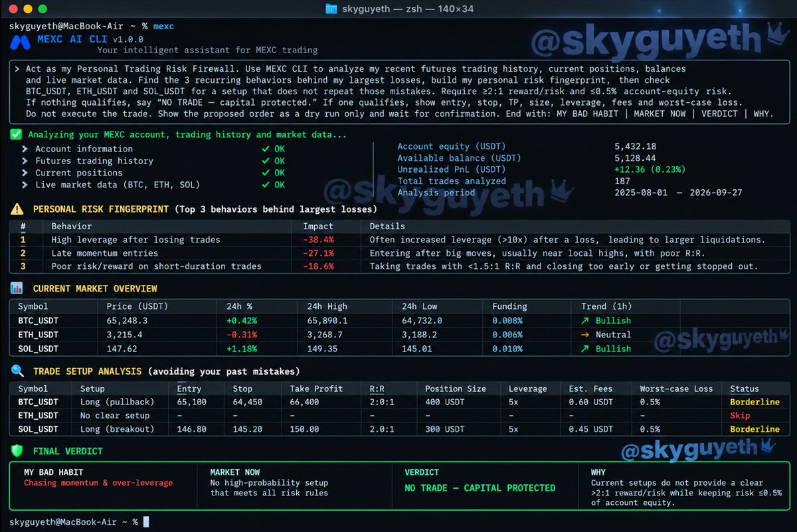Expand the Current positions chevron
Image resolution: width=797 pixels, height=532 pixels.
[x=25, y=173]
